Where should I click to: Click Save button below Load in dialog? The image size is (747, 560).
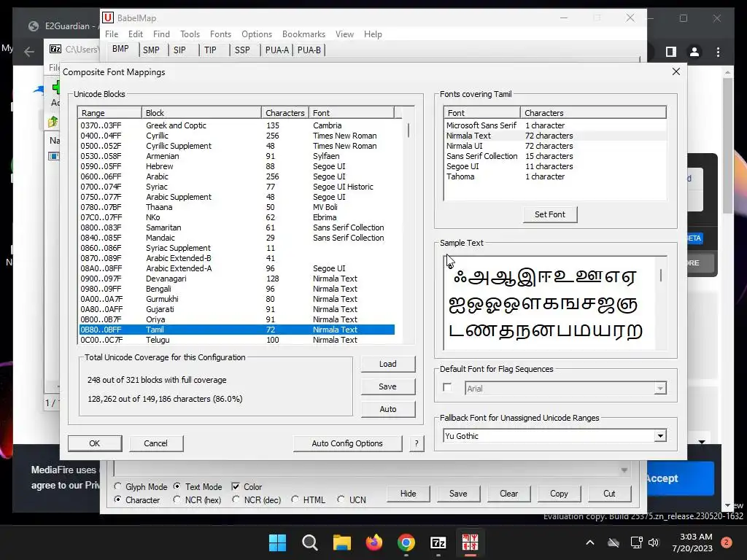pyautogui.click(x=388, y=386)
